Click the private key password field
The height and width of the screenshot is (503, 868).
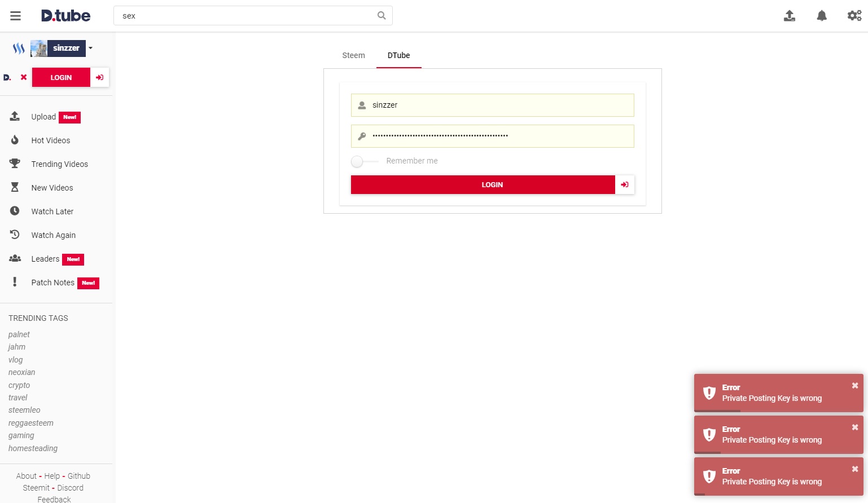492,136
